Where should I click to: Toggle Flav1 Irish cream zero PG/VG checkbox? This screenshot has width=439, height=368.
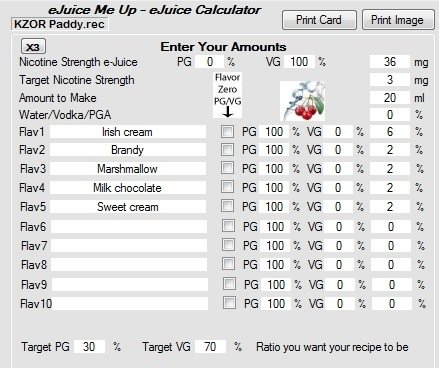[x=227, y=131]
